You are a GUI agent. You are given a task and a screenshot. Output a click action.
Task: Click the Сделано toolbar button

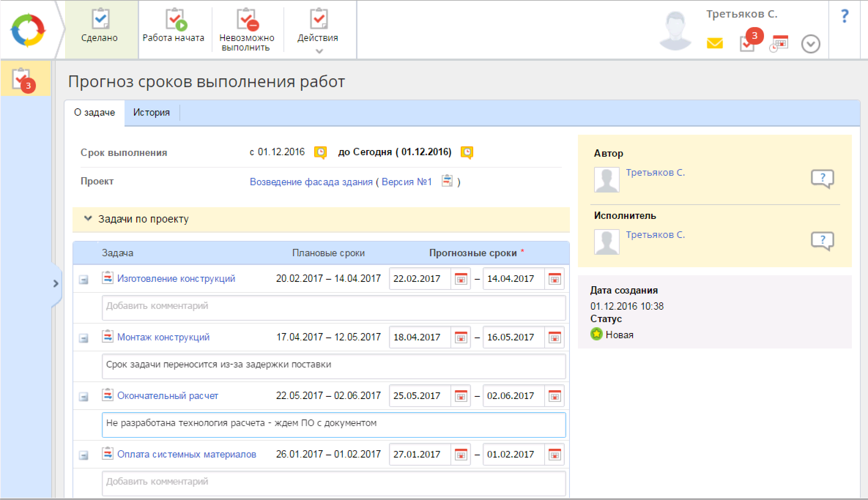click(x=100, y=29)
